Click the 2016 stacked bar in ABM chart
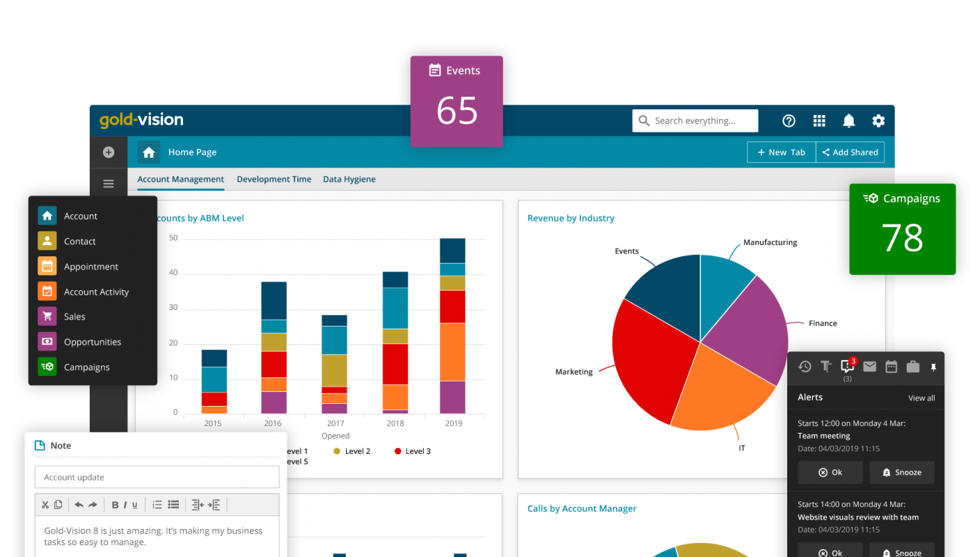Viewport: 980px width, 557px height. 274,347
